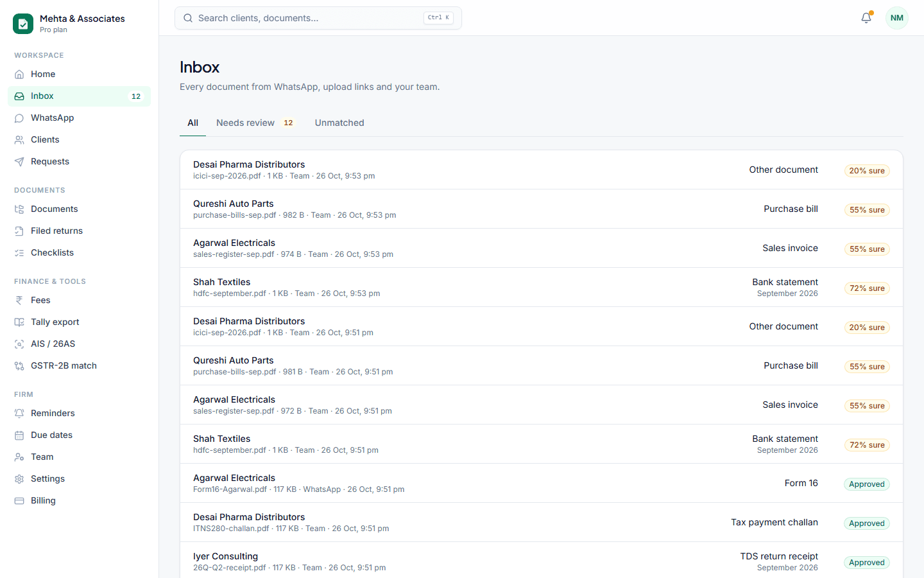This screenshot has height=578, width=924.
Task: Open Shah Textiles row from 9:53 pm
Action: pos(542,287)
